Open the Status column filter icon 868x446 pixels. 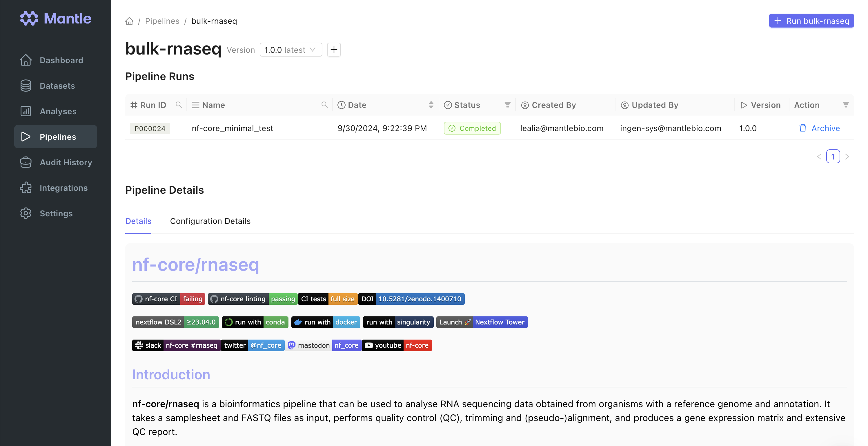(507, 105)
